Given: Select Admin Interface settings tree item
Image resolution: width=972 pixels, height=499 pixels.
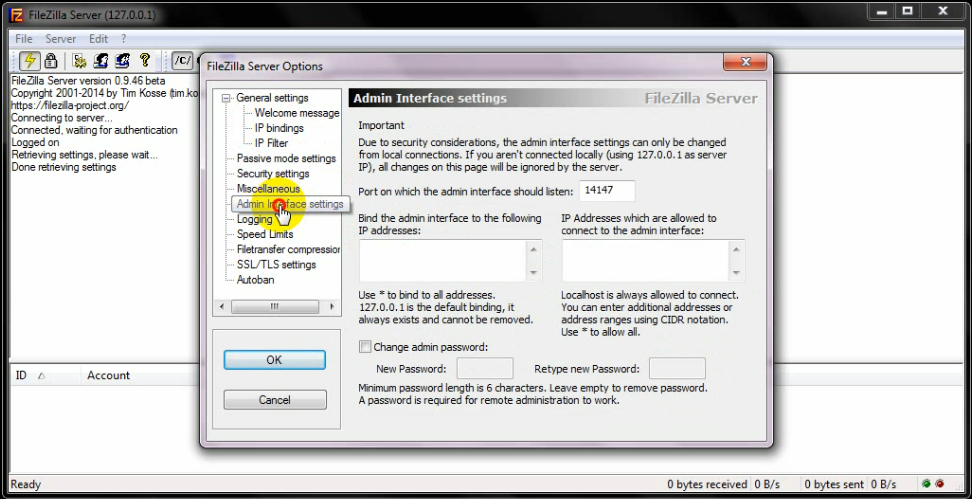Looking at the screenshot, I should point(290,204).
